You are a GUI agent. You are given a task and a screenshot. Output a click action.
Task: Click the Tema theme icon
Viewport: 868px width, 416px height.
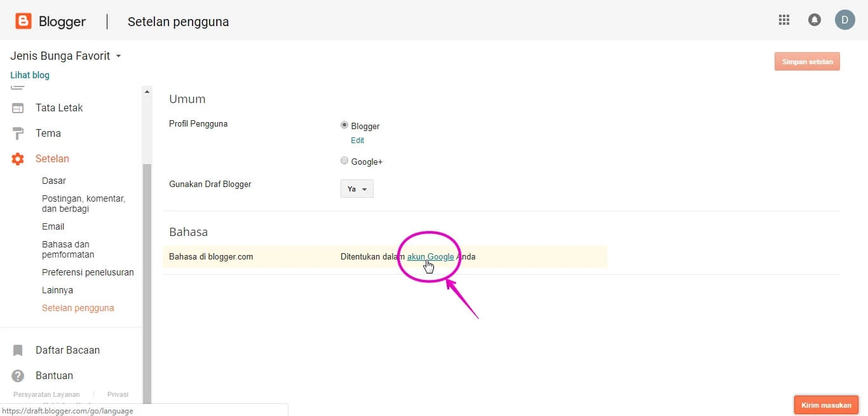(x=18, y=133)
